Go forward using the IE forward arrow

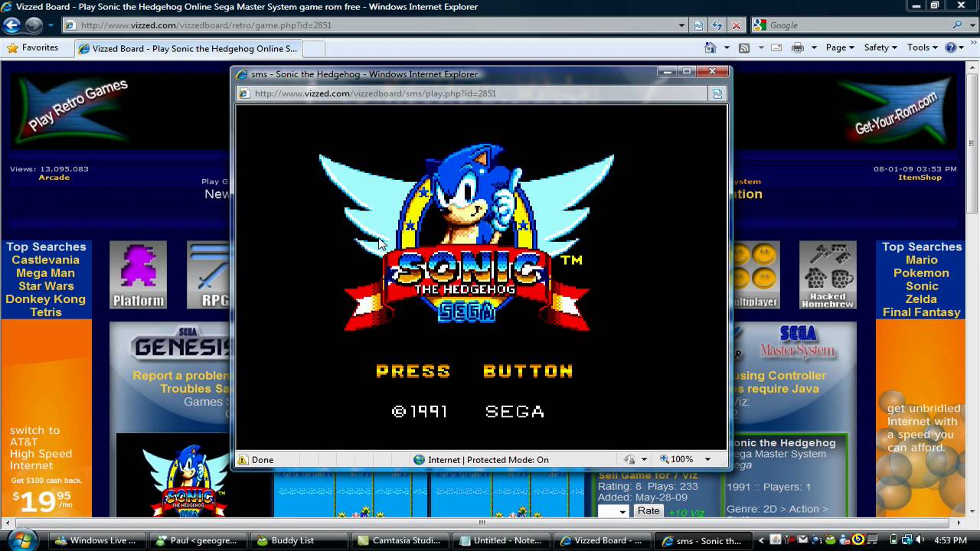34,25
